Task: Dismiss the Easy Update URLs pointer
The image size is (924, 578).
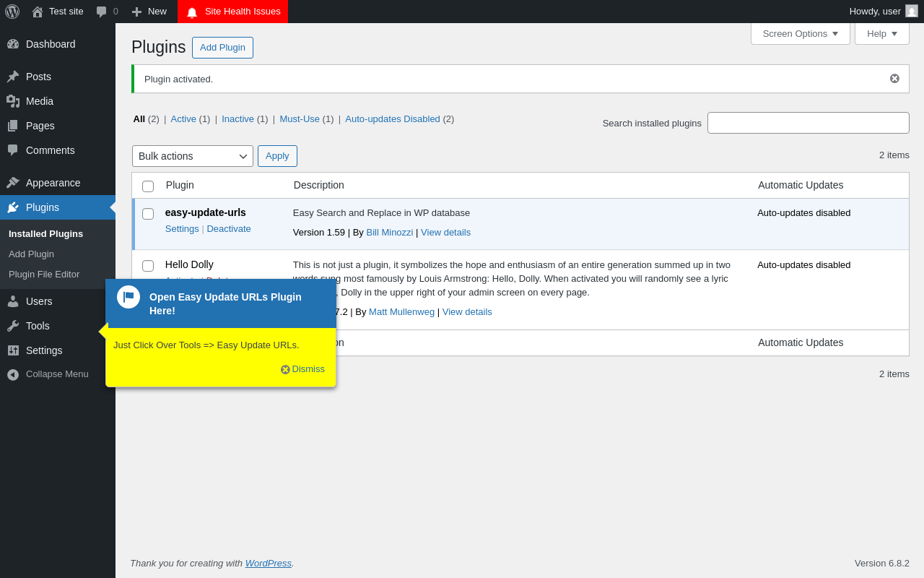Action: click(x=302, y=369)
